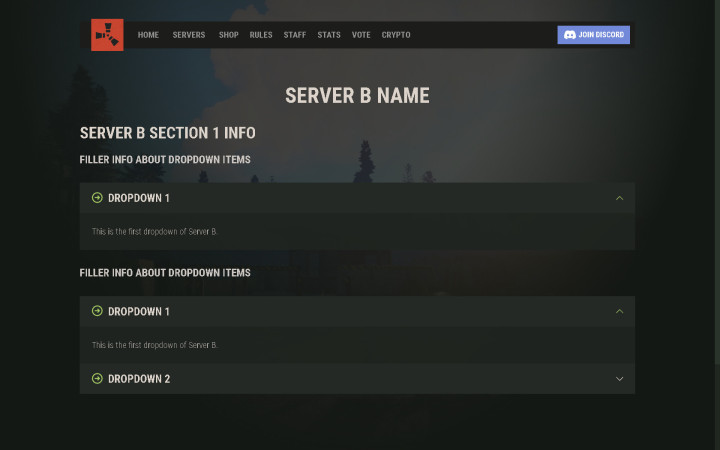Screen dimensions: 720x450
Task: Open the Crypto nav link
Action: click(x=396, y=35)
